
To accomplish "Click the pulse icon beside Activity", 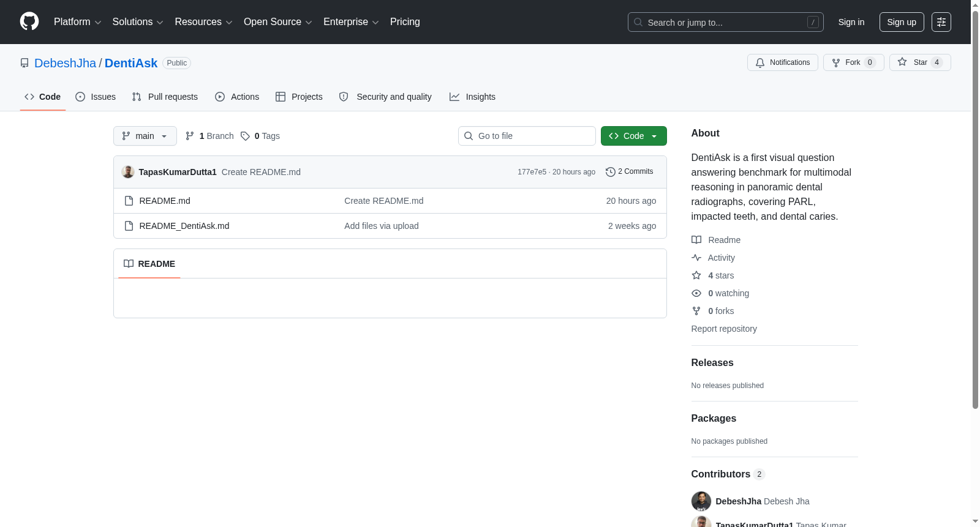I will click(x=696, y=258).
